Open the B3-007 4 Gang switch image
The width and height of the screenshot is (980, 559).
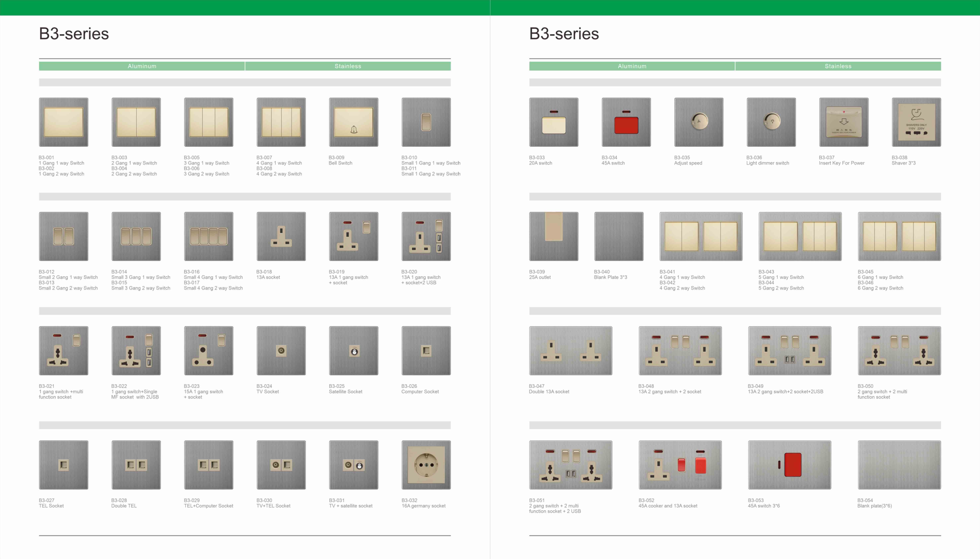pos(281,122)
